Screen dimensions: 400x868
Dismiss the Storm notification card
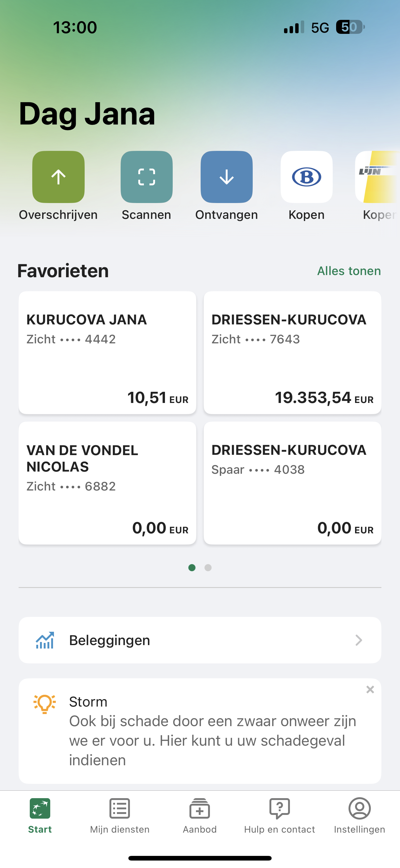(370, 690)
